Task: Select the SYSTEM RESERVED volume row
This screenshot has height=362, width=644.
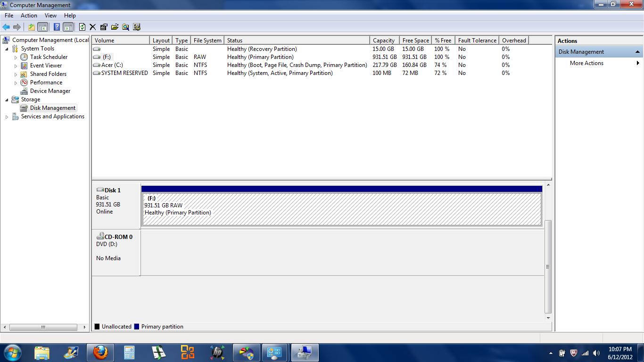Action: tap(310, 73)
